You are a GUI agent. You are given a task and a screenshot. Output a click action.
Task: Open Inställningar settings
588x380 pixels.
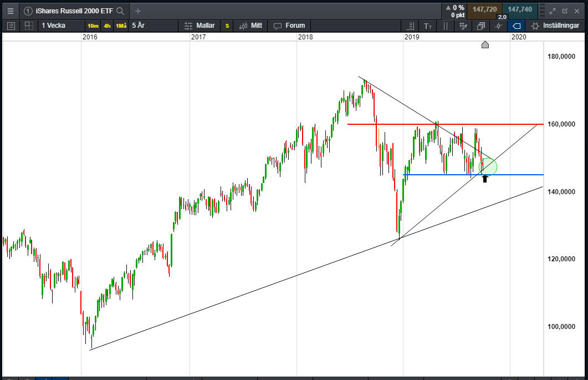[x=555, y=26]
